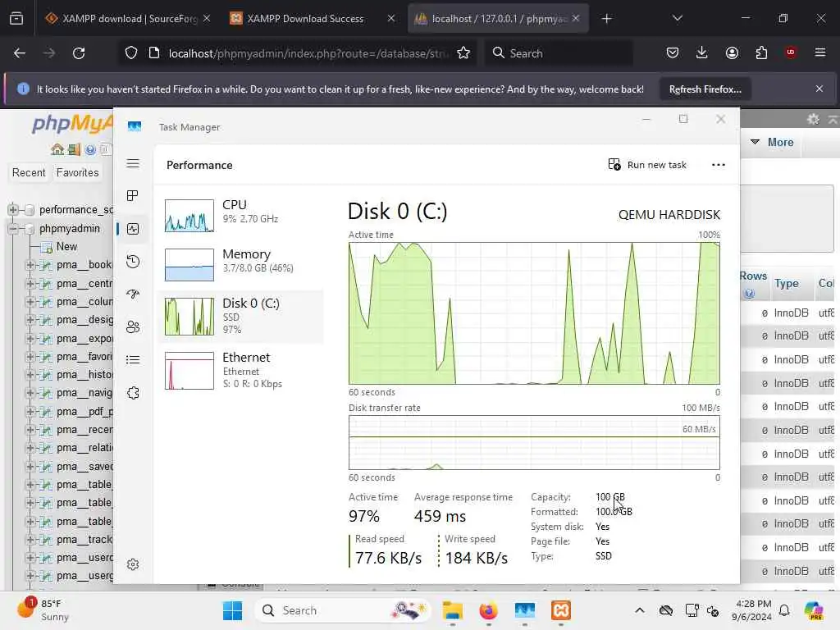
Task: Open a new Firefox tab
Action: (x=606, y=19)
